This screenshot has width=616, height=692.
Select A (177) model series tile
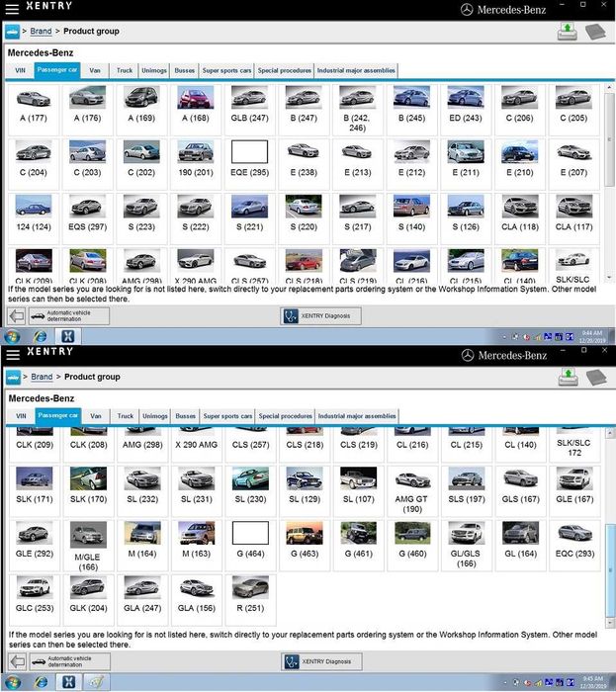34,110
